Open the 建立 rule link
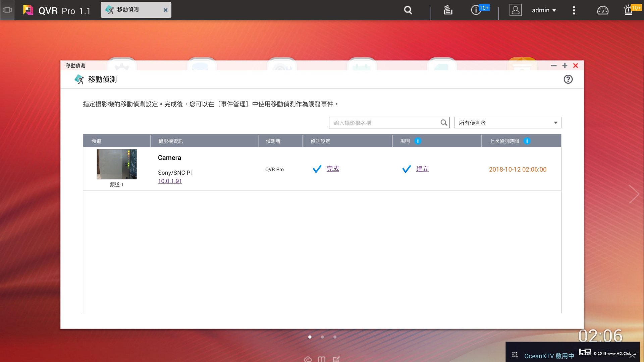Viewport: 644px width, 362px height. tap(422, 169)
